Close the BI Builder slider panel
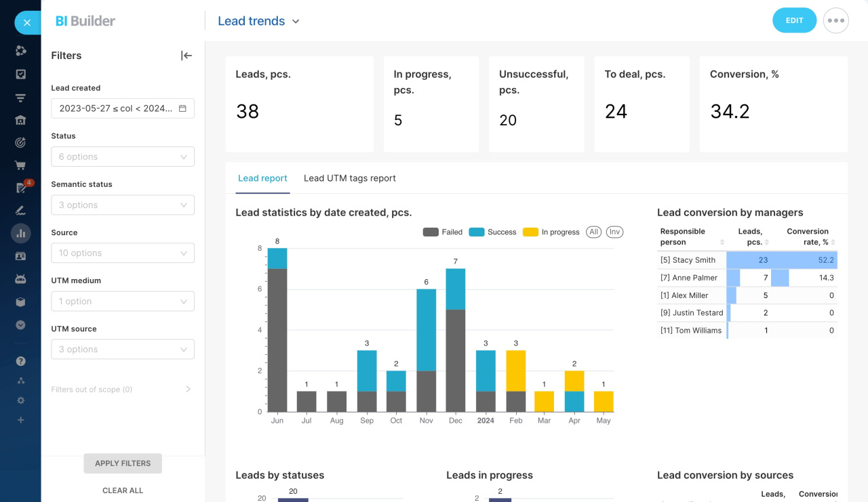Viewport: 868px width, 502px height. click(x=27, y=22)
